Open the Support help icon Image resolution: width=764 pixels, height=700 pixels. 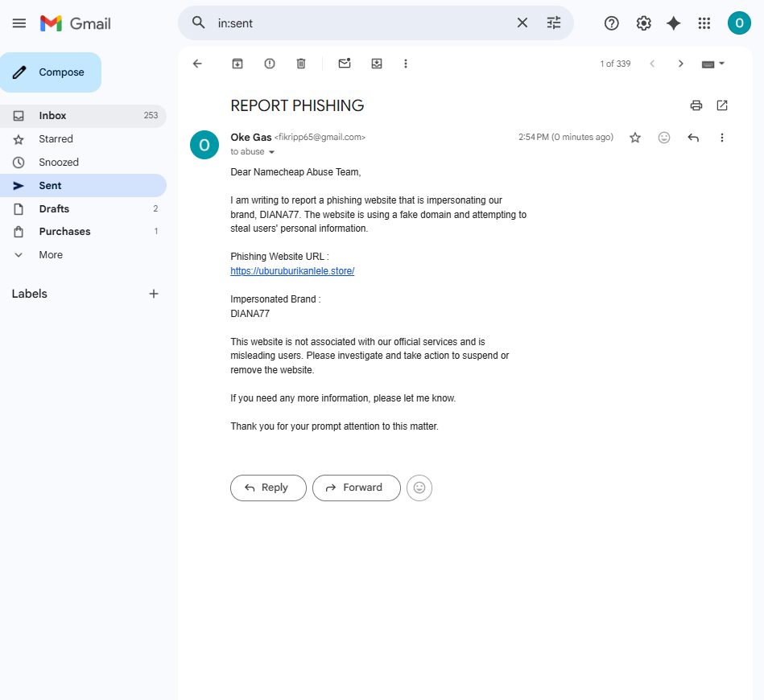coord(612,23)
